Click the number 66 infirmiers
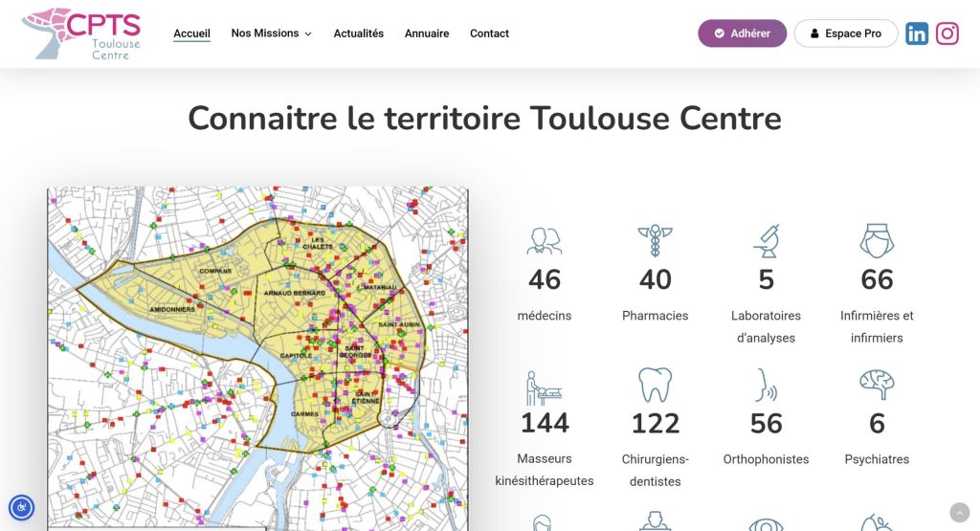 [877, 279]
